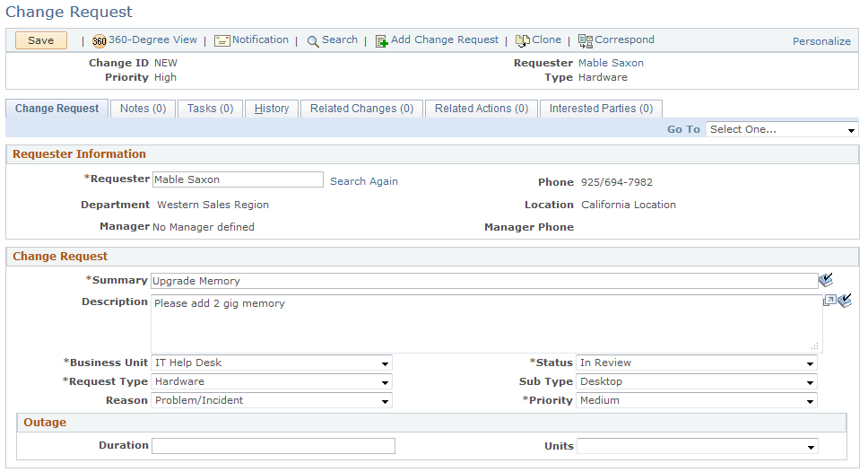
Task: Click the Description text area
Action: click(x=487, y=324)
